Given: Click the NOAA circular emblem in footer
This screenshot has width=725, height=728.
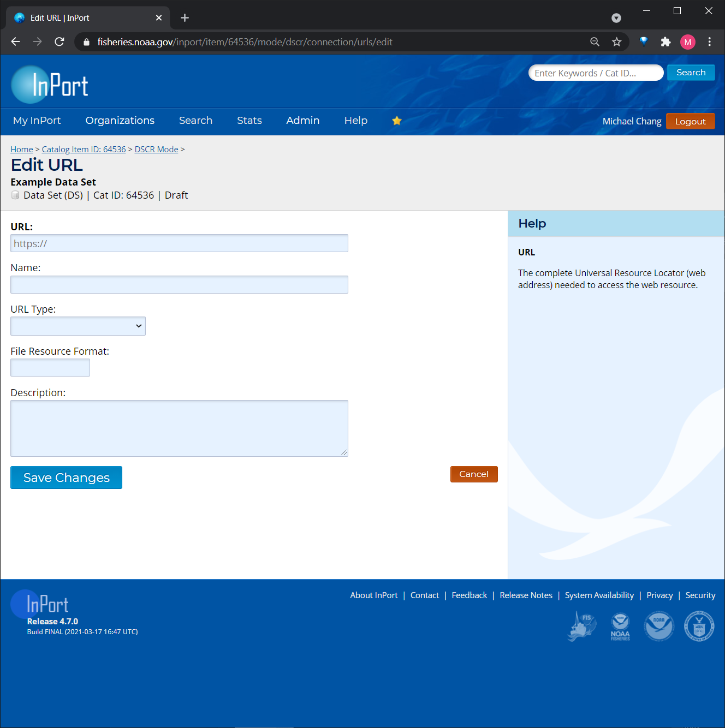Looking at the screenshot, I should point(659,626).
